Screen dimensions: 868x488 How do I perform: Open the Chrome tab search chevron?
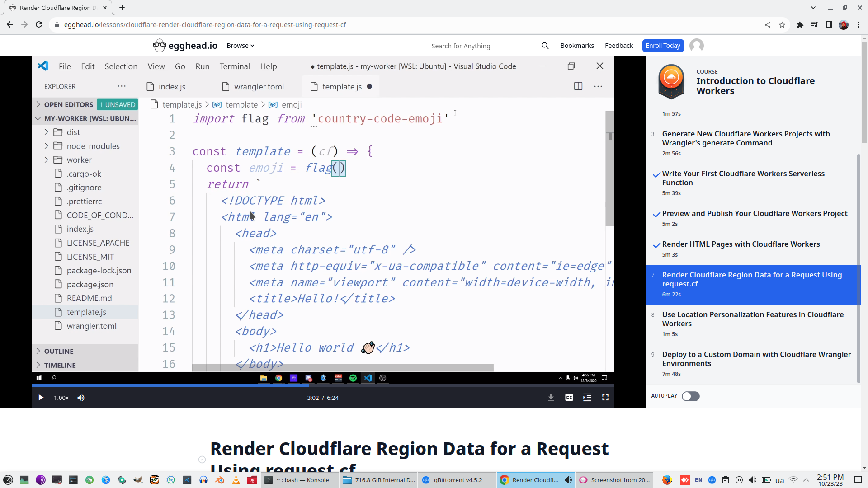pos(813,8)
